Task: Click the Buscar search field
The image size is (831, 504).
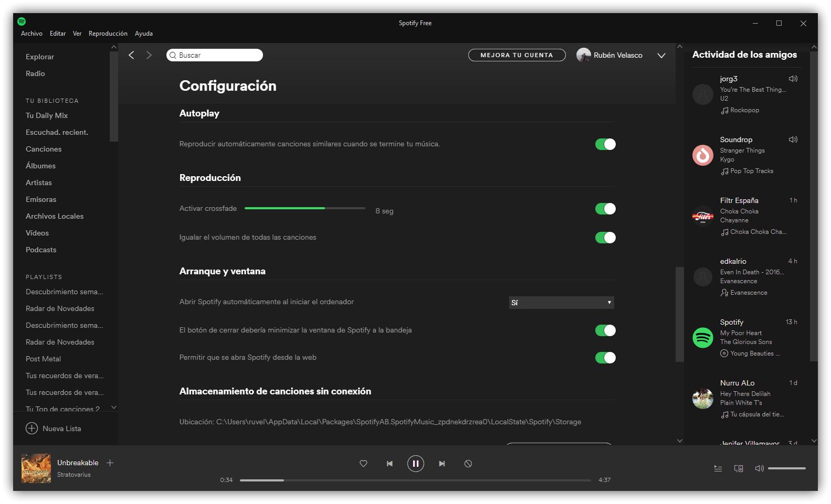Action: click(215, 55)
